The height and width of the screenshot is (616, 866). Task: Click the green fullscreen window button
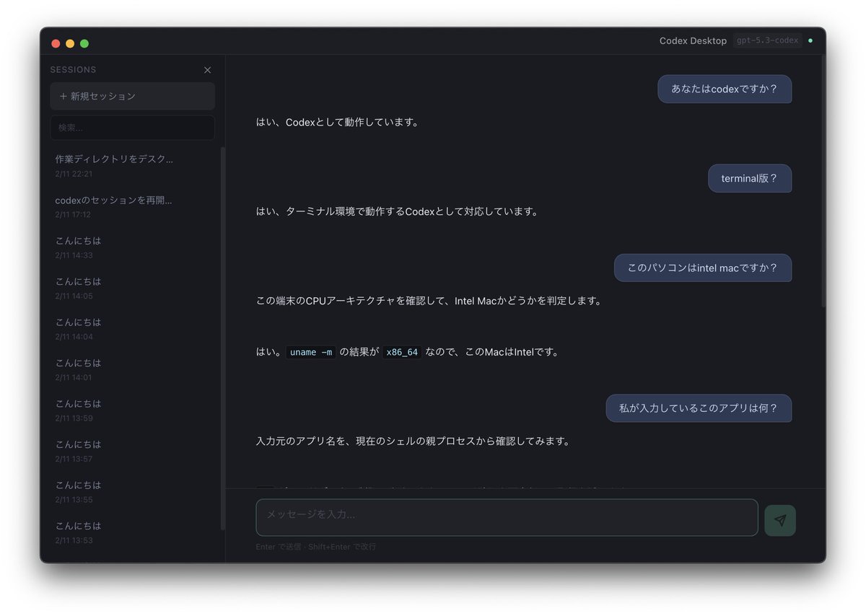coord(84,43)
